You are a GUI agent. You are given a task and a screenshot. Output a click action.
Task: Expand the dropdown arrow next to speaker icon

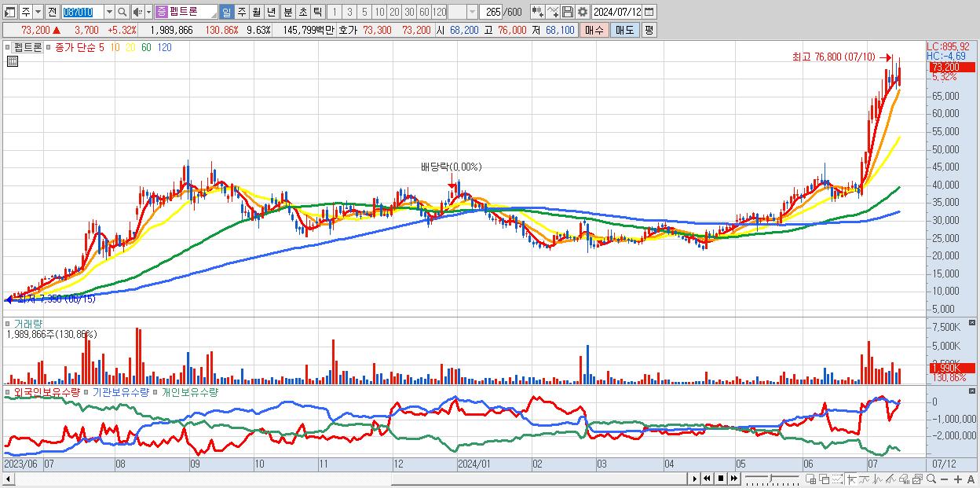click(x=148, y=13)
